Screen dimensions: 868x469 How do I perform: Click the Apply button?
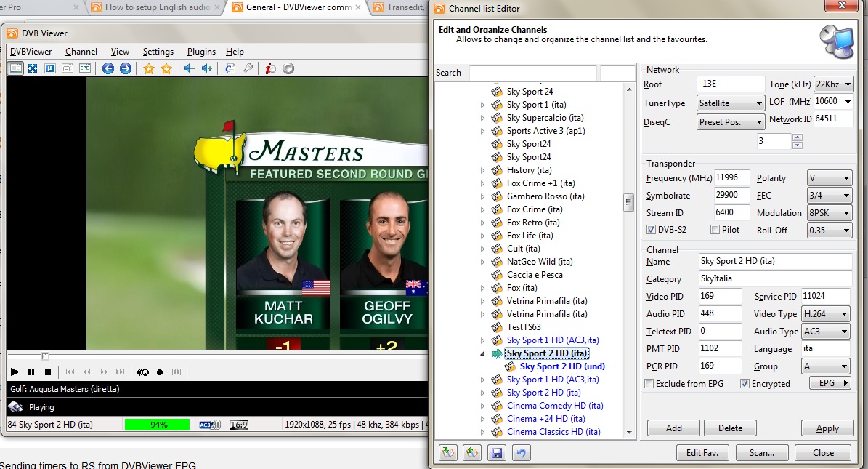(827, 428)
